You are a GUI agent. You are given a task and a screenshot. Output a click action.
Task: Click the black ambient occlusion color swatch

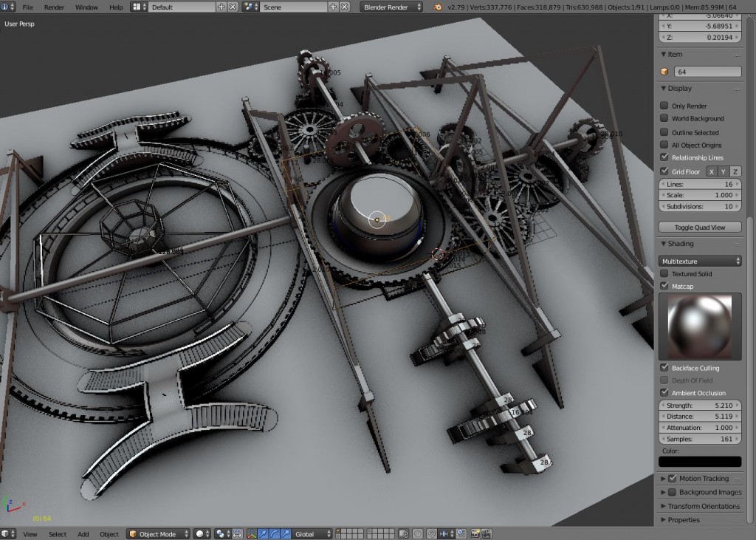(699, 462)
